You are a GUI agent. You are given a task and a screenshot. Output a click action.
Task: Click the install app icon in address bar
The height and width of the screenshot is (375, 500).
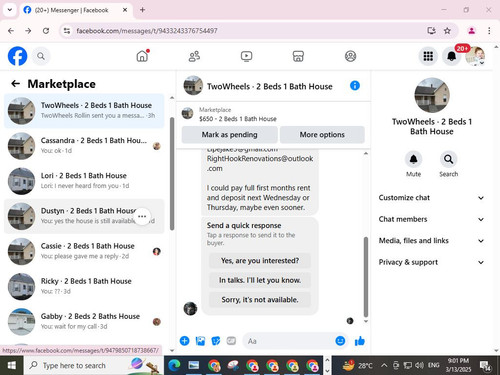point(432,31)
